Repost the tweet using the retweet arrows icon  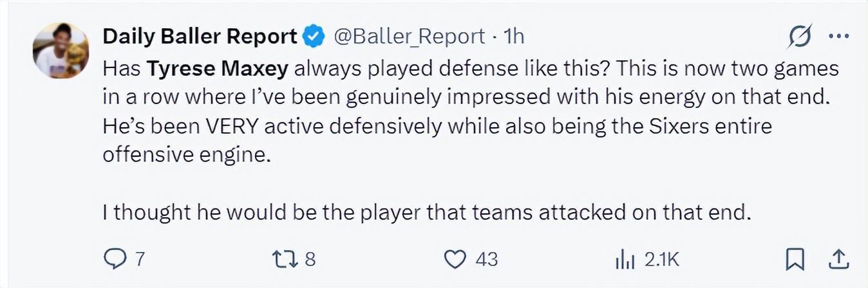(285, 259)
